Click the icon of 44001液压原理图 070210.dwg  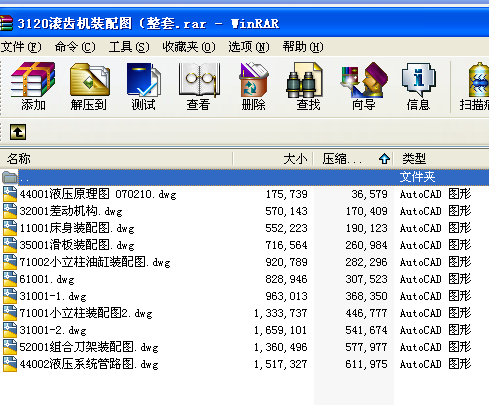tap(10, 194)
